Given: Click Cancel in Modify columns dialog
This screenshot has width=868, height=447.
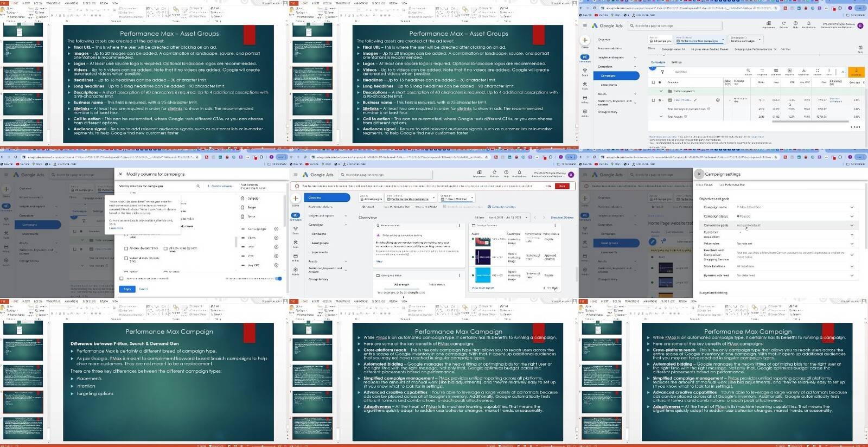Looking at the screenshot, I should pyautogui.click(x=143, y=289).
